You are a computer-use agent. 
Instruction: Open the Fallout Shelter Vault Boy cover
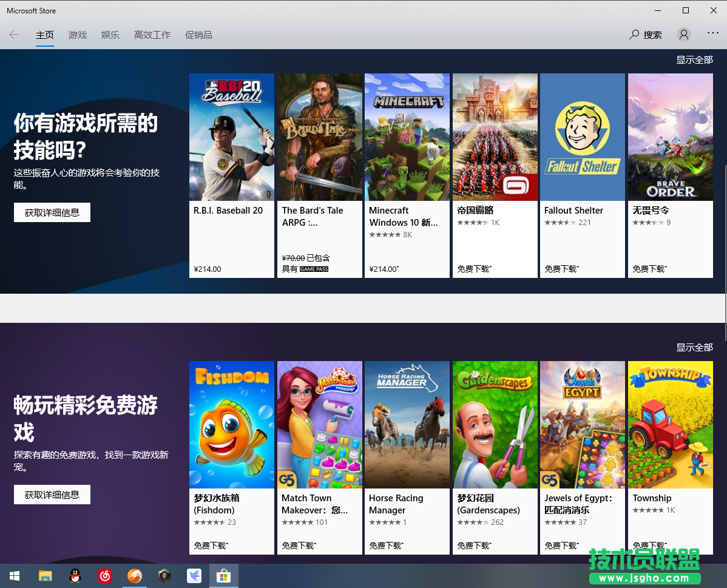pyautogui.click(x=583, y=137)
